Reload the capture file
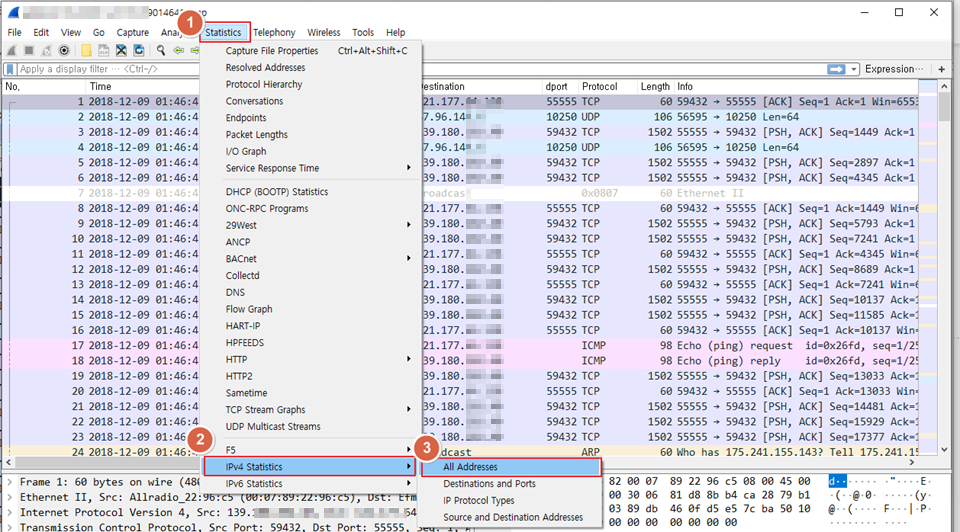The image size is (960, 532). pyautogui.click(x=139, y=50)
